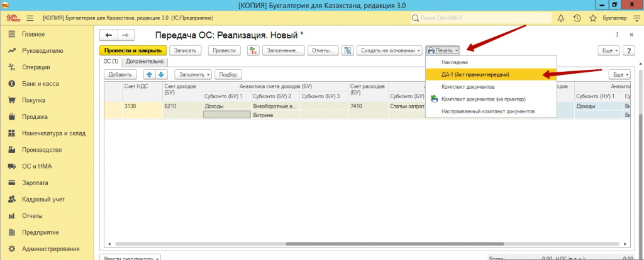The image size is (644, 260).
Task: Choose Комплект документов (на принтер)
Action: tap(491, 99)
